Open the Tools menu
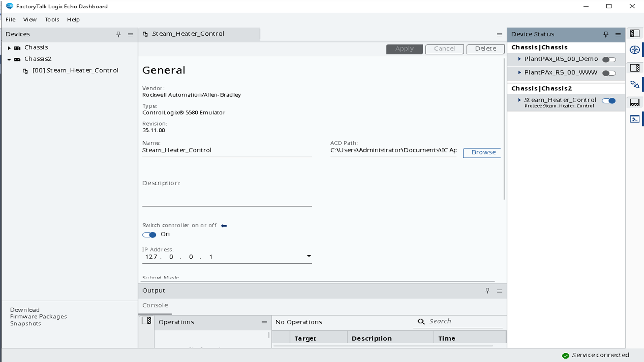 click(52, 20)
